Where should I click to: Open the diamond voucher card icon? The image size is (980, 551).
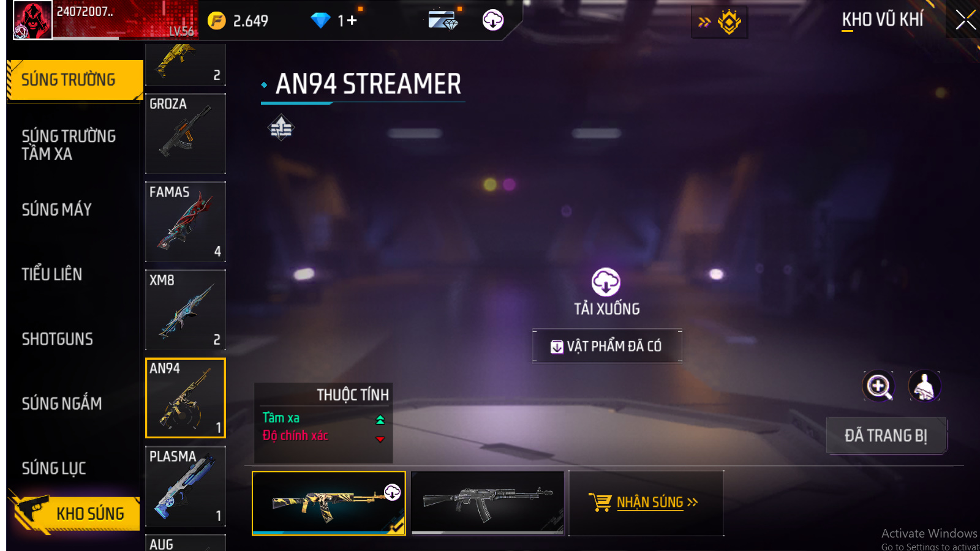[x=443, y=20]
